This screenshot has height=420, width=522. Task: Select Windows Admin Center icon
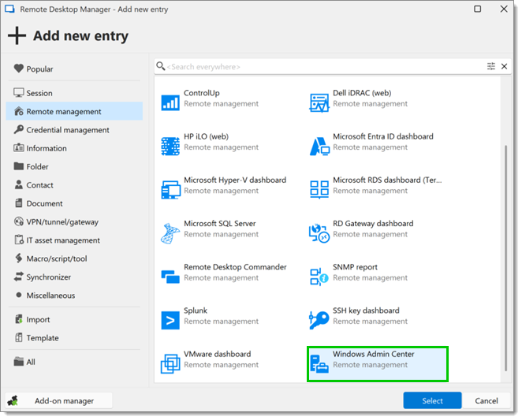[x=319, y=364]
